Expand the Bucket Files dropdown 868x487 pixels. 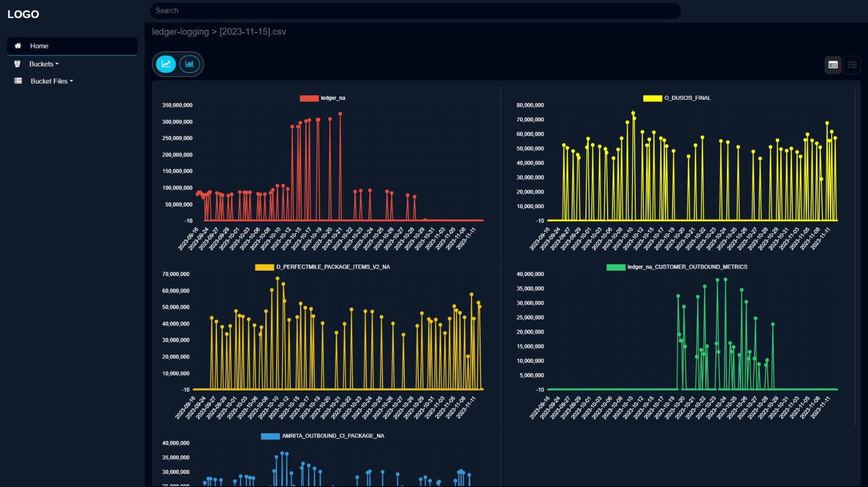52,81
